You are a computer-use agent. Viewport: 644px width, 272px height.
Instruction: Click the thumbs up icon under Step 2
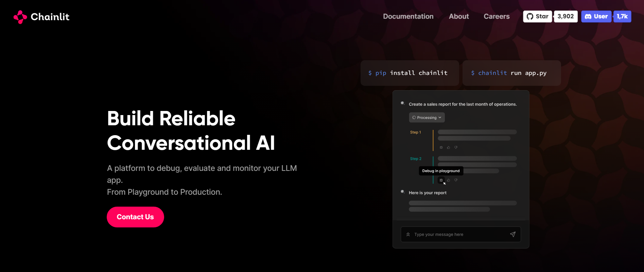coord(449,180)
